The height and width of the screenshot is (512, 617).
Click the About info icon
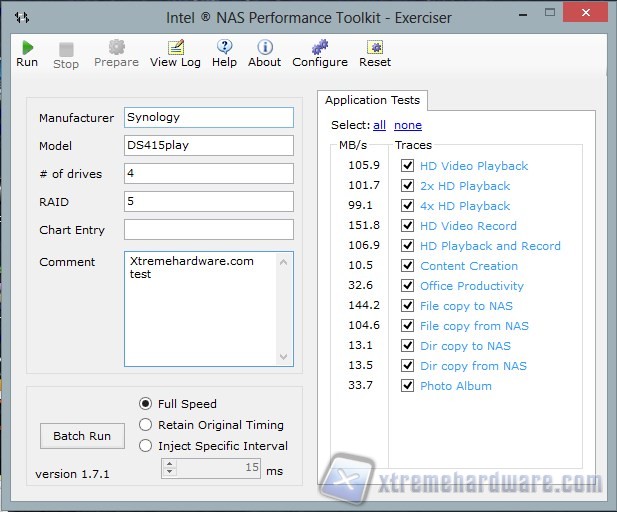[264, 48]
